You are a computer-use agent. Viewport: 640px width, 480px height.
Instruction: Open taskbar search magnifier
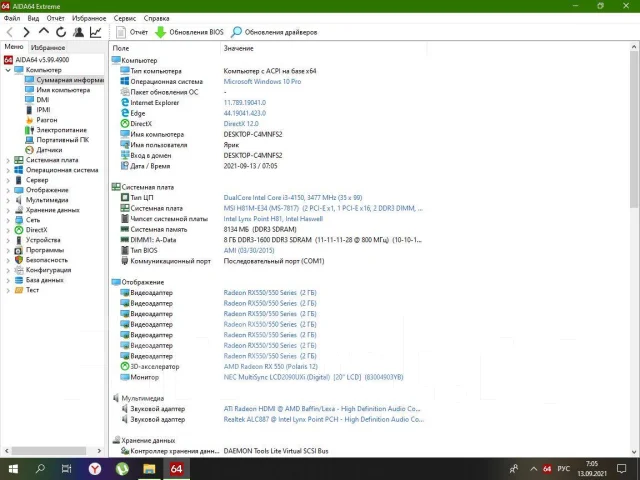click(40, 469)
